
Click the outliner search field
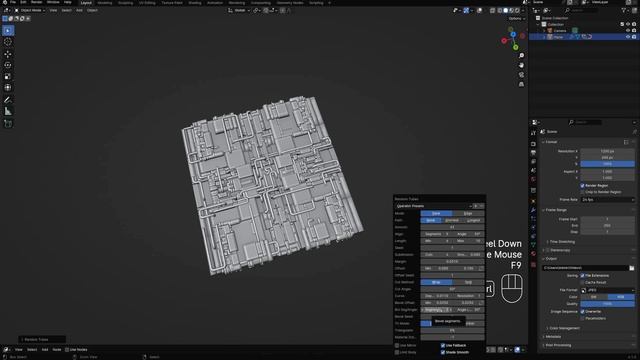click(x=582, y=10)
